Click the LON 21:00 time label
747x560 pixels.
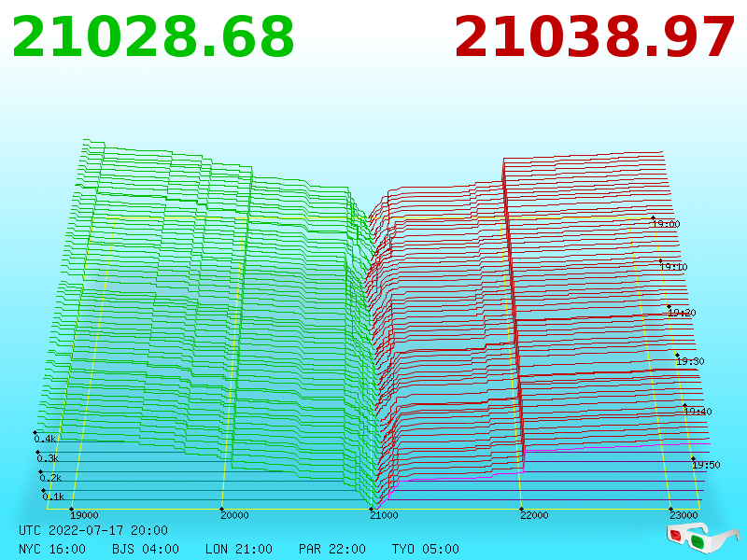point(239,549)
